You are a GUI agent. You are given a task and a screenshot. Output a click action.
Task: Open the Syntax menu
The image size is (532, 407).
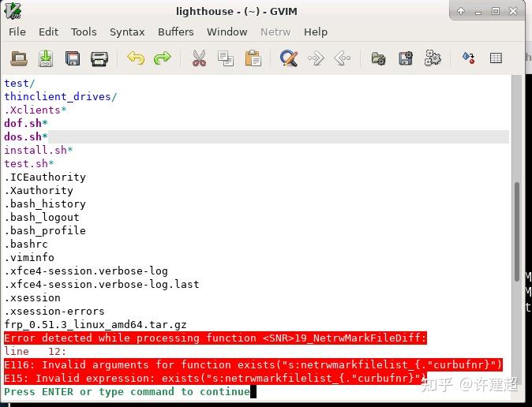click(127, 32)
